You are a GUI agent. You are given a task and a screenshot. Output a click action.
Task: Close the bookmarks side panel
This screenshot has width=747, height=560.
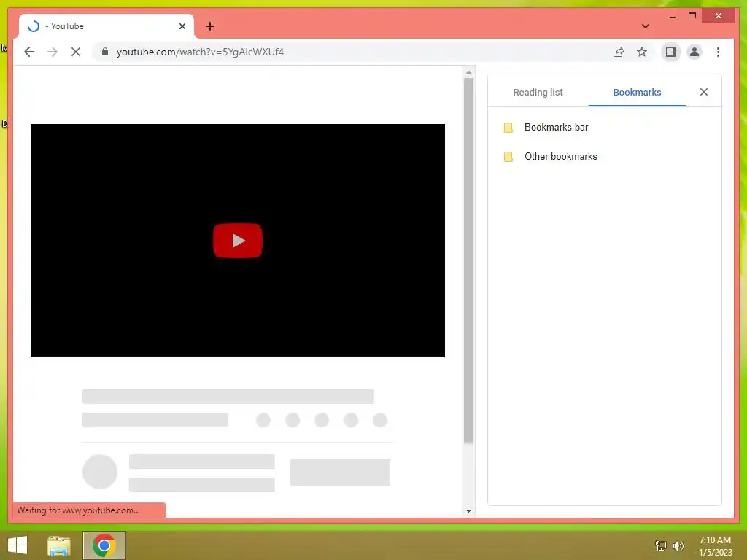(x=704, y=92)
